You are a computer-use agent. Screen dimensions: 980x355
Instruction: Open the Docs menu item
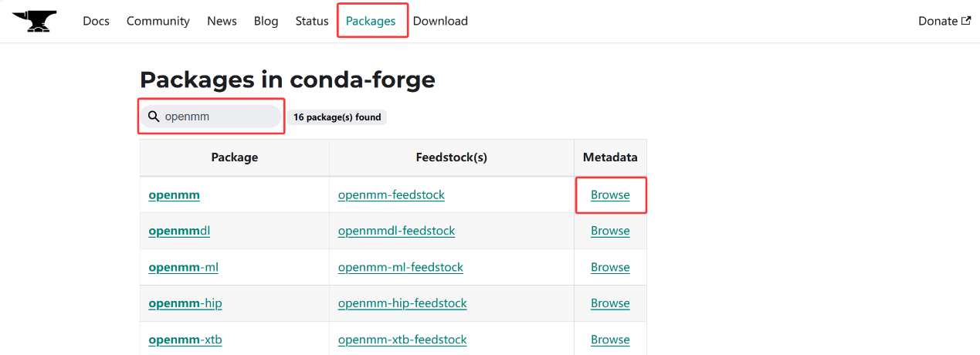97,21
